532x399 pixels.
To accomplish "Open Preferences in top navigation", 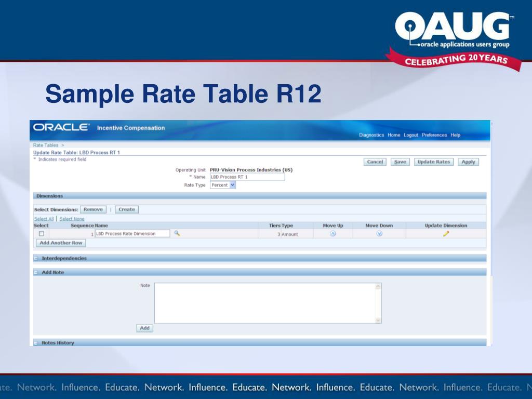I will coord(434,135).
